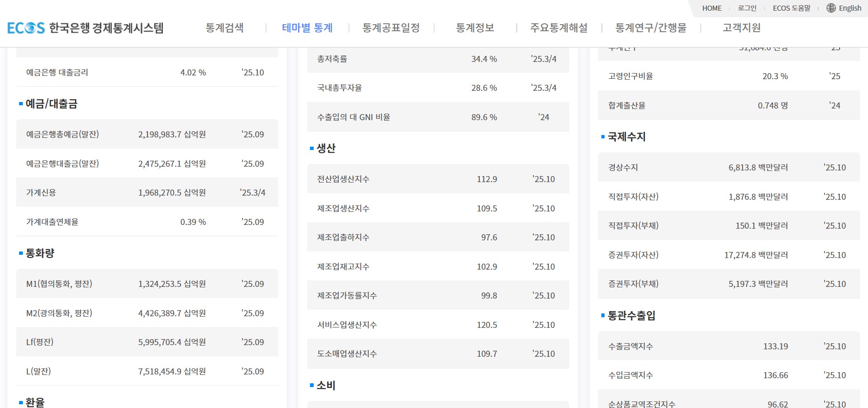Screen dimensions: 868x408
Task: Select the 수출입의 대 GNI 비율 row
Action: (x=438, y=117)
